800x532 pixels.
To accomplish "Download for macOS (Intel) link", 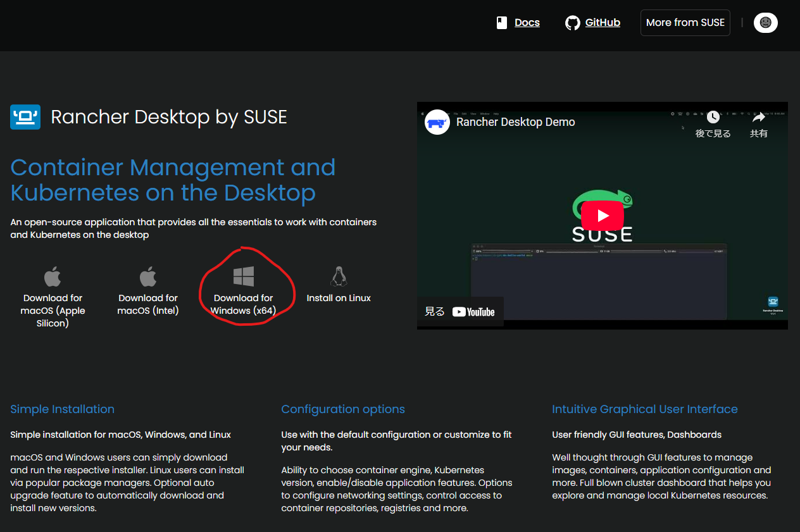I will click(x=148, y=304).
